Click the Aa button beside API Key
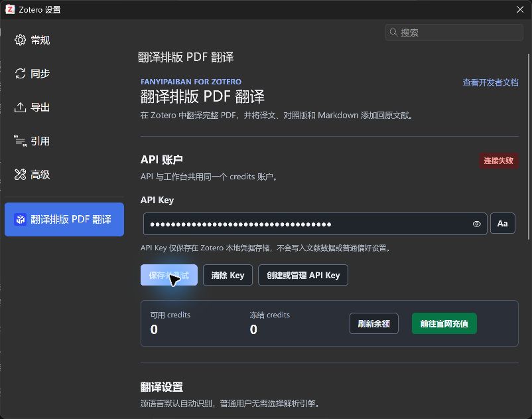This screenshot has width=532, height=419. [503, 223]
